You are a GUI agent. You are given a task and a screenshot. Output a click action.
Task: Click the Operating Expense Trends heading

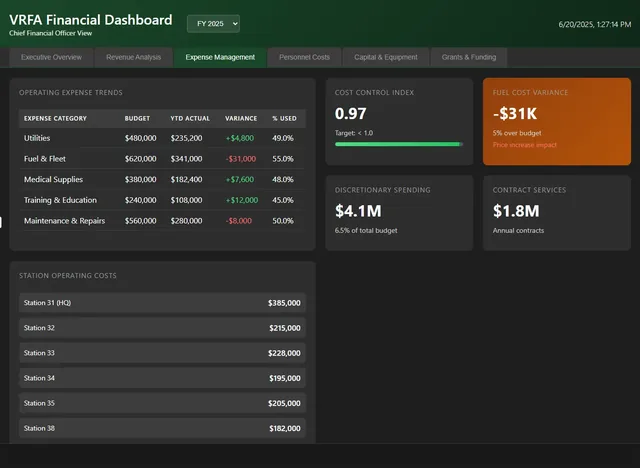coord(71,93)
